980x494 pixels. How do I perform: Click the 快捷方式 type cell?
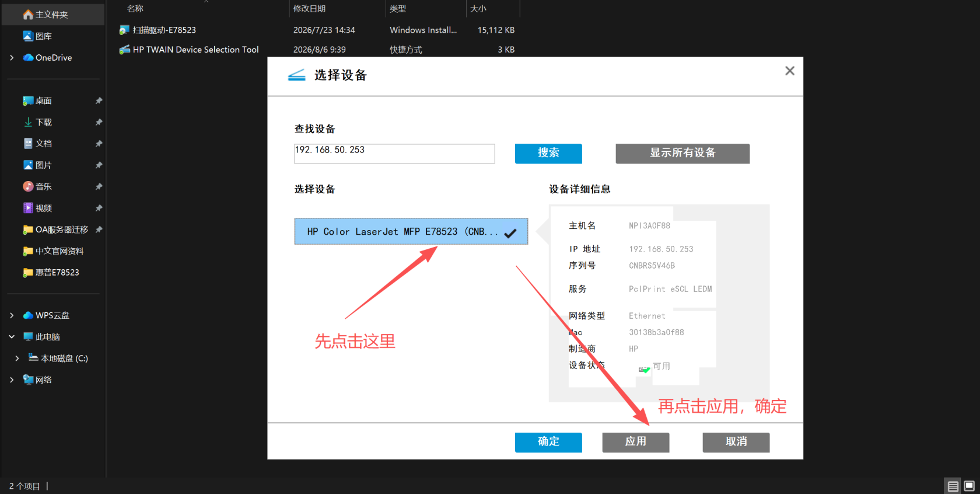tap(406, 50)
